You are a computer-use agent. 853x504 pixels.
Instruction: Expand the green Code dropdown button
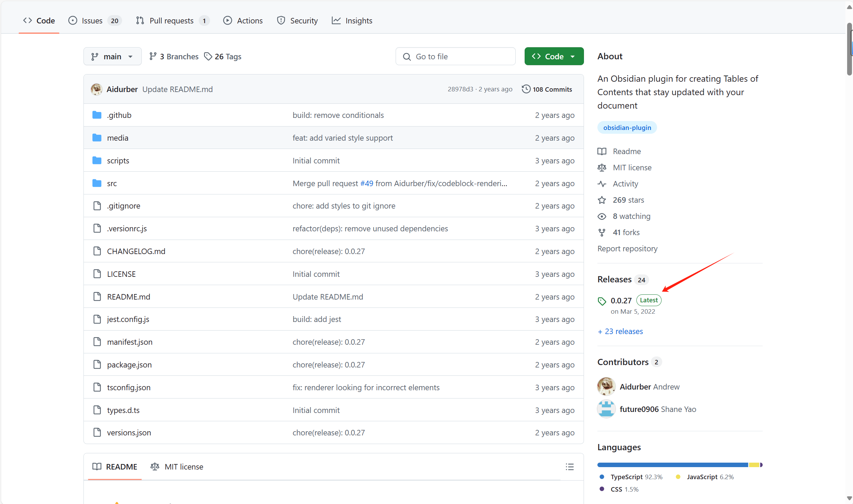554,56
